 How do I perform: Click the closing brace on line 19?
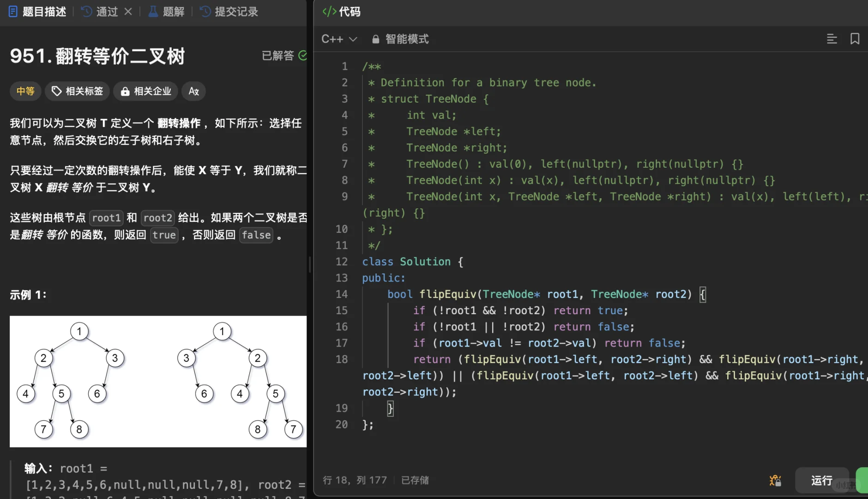click(390, 408)
